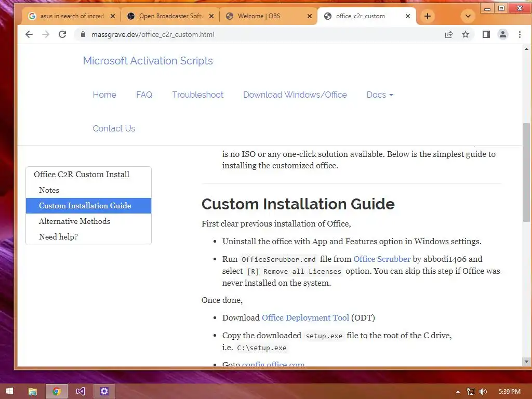Image resolution: width=532 pixels, height=399 pixels.
Task: Click the C:\setup.exe code text
Action: [x=262, y=348]
